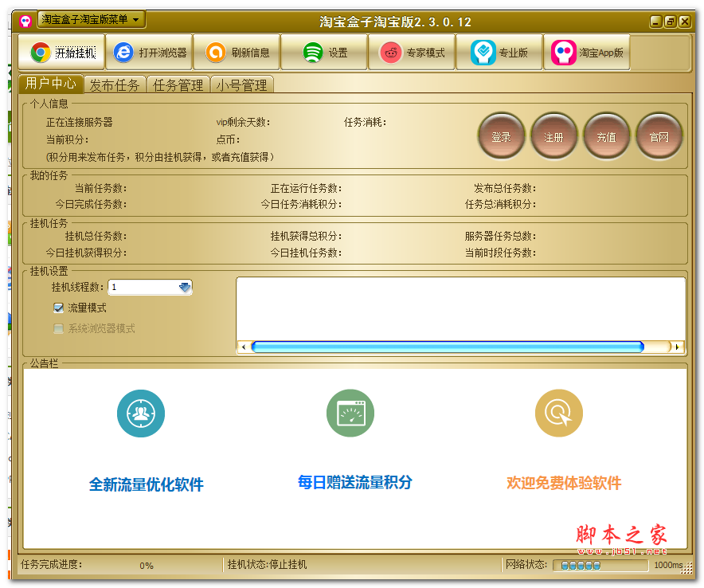
Task: Click the 任务完成进度 0% value
Action: pos(147,566)
